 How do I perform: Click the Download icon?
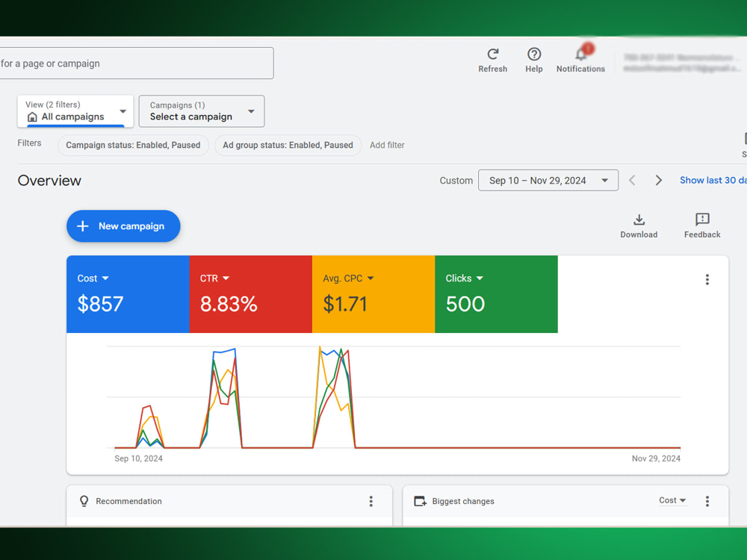(x=639, y=220)
